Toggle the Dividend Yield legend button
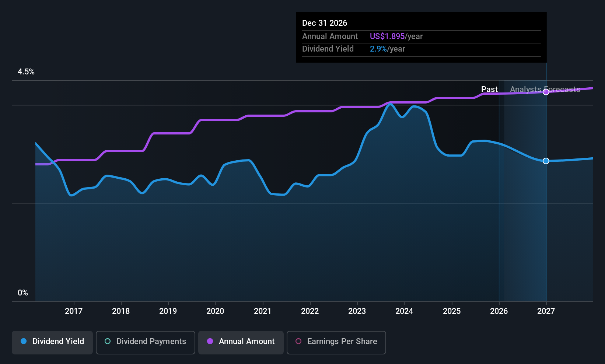The image size is (605, 364). [x=52, y=343]
